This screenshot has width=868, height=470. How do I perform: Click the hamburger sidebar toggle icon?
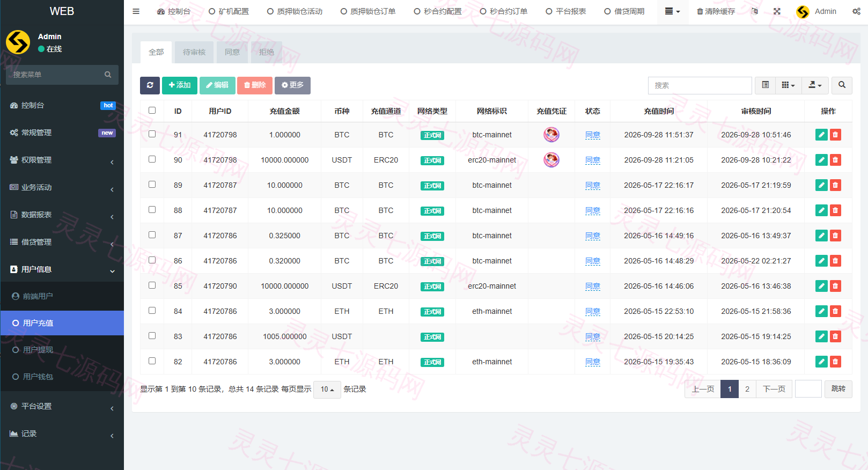click(136, 11)
